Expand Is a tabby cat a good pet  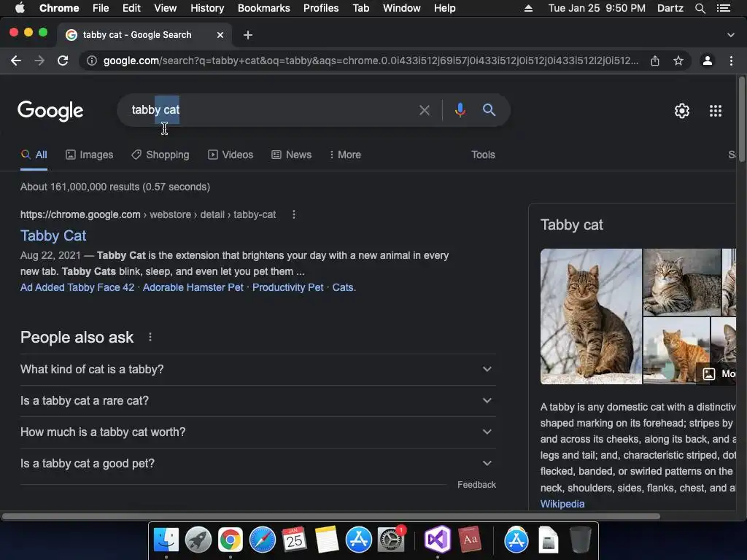(x=258, y=464)
